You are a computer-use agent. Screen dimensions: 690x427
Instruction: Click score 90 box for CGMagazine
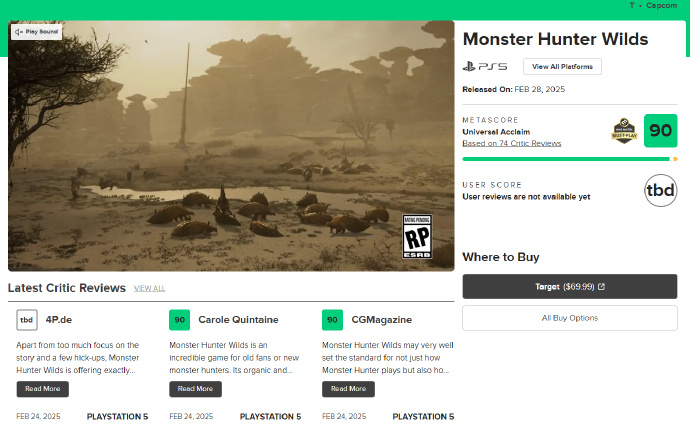(x=332, y=320)
